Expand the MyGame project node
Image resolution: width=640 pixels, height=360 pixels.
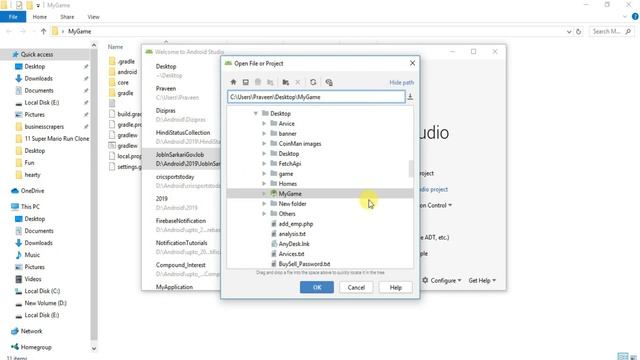point(264,193)
